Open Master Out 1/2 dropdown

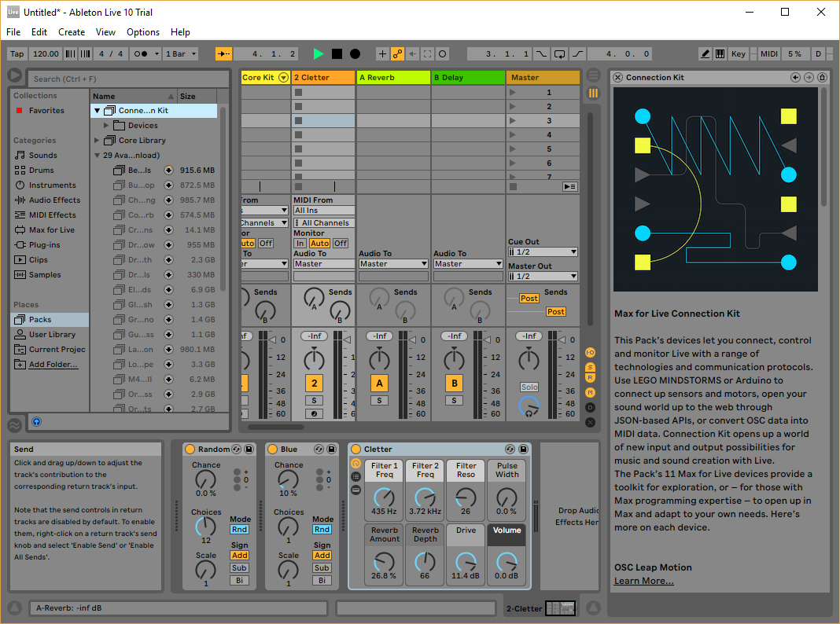point(543,276)
